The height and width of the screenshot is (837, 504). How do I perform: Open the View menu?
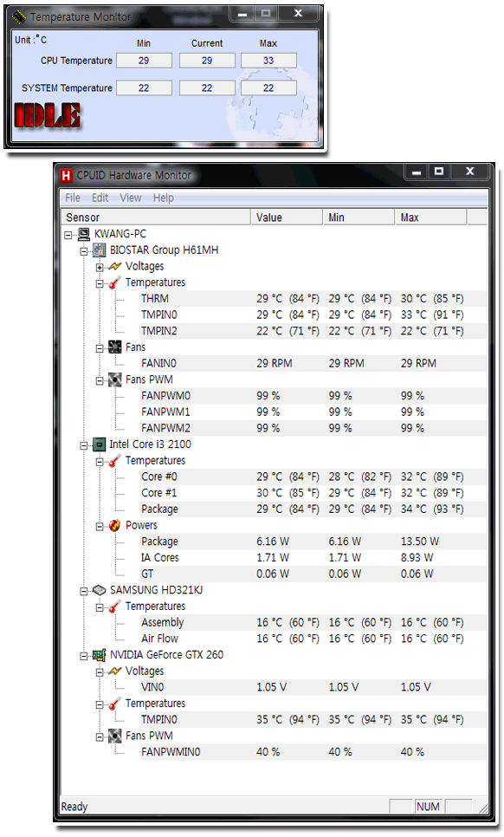(131, 198)
